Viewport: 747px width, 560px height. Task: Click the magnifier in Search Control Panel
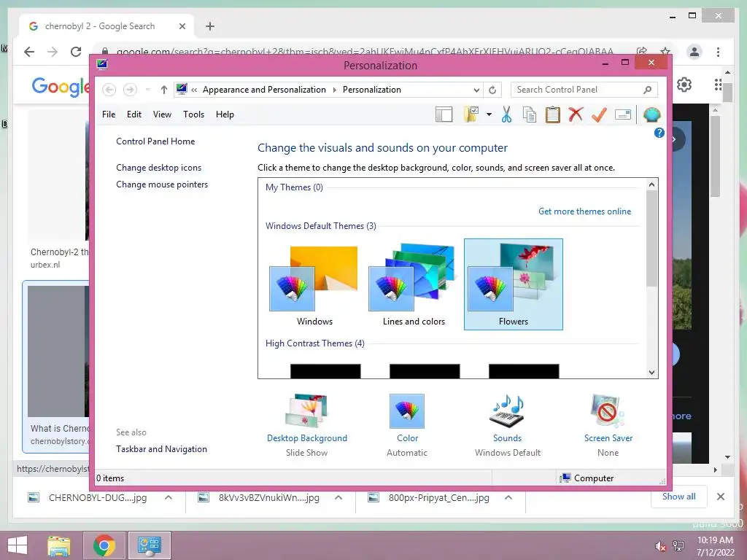648,90
